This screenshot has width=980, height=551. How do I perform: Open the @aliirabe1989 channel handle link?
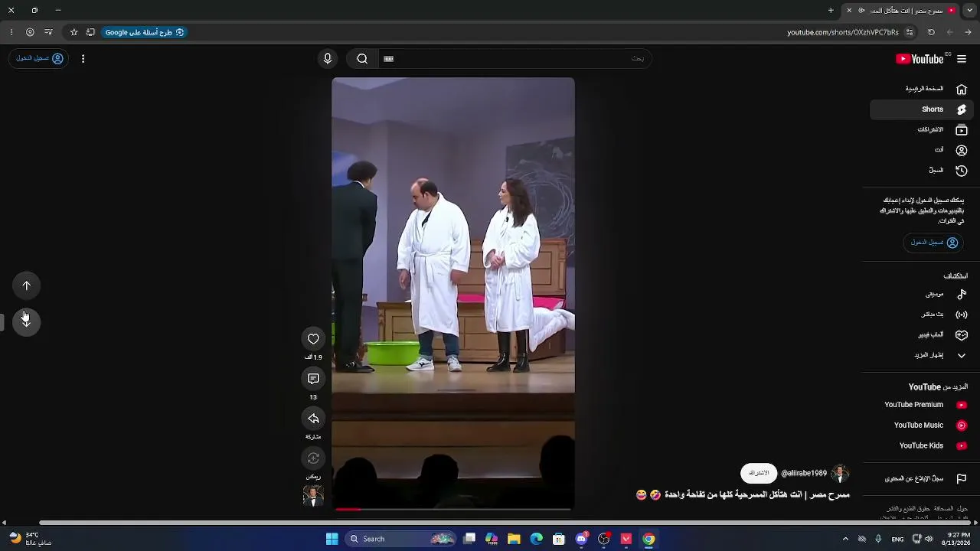pyautogui.click(x=804, y=474)
